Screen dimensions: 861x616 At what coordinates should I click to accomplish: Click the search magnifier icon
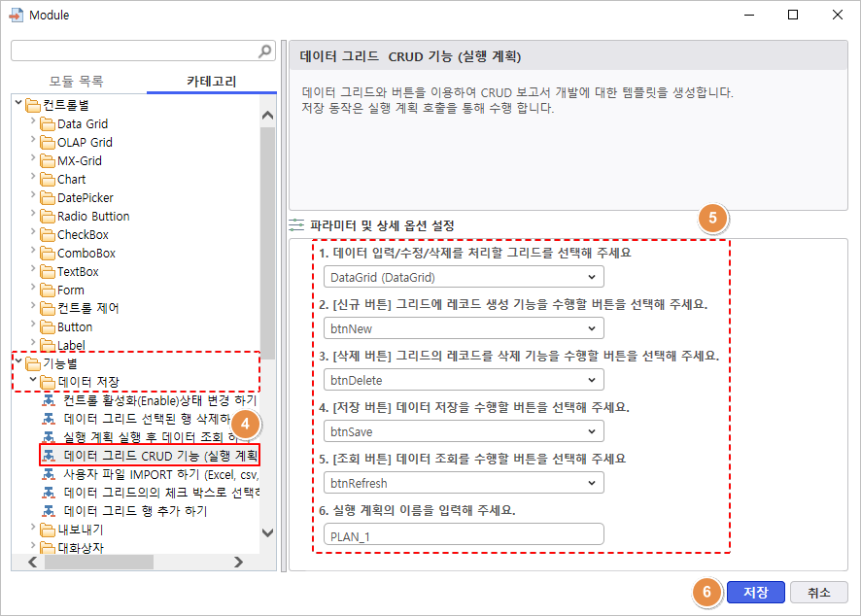pos(264,51)
